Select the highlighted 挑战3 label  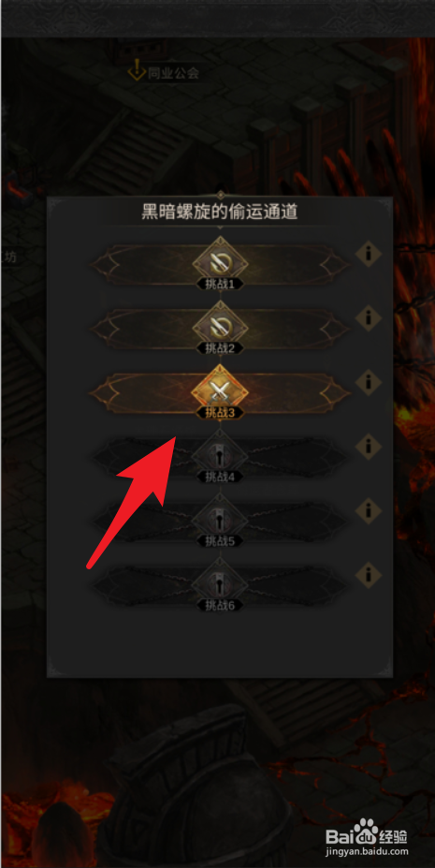(x=220, y=412)
